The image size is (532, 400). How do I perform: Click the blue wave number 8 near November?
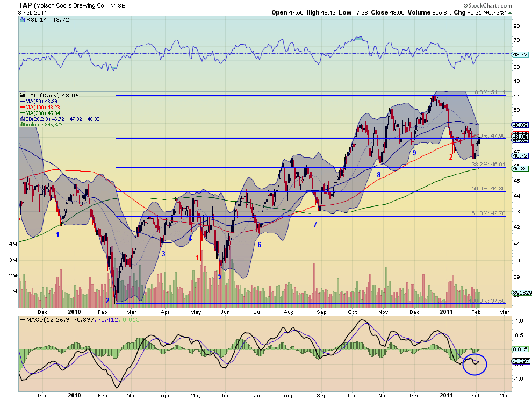click(379, 175)
